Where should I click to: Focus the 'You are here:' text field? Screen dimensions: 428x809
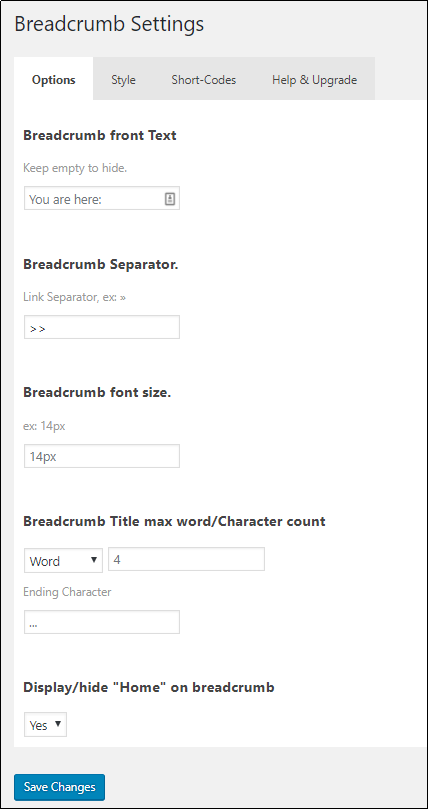[x=102, y=199]
